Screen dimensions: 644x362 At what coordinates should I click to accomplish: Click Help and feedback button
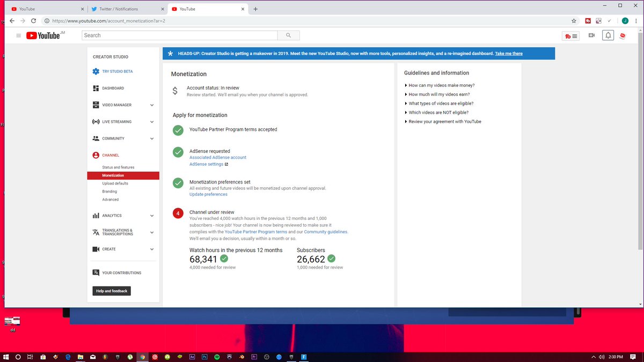[112, 291]
